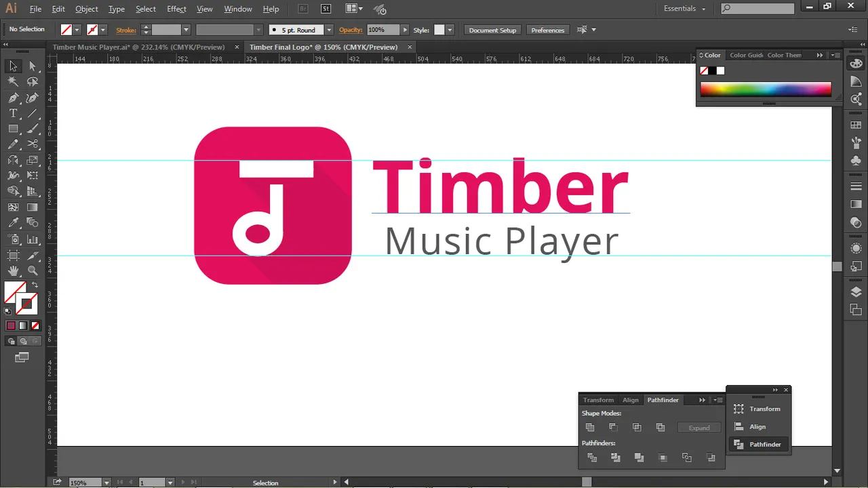Open the Stroke panel icon in dock
The image size is (868, 488).
coord(856,186)
